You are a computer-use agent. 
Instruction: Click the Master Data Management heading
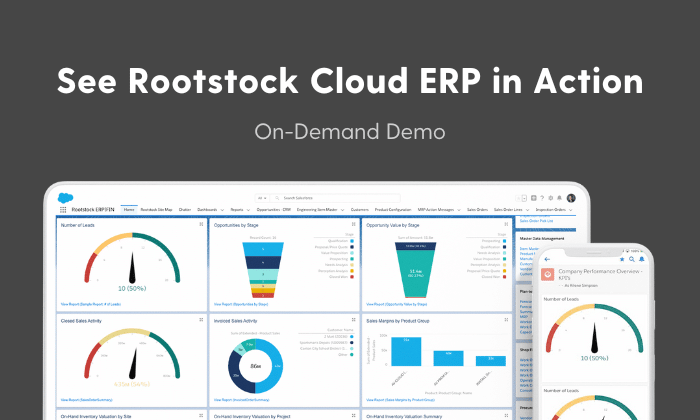click(x=542, y=239)
